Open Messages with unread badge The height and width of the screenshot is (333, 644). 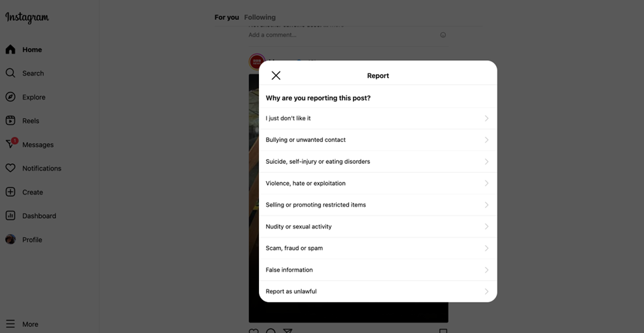pos(11,144)
